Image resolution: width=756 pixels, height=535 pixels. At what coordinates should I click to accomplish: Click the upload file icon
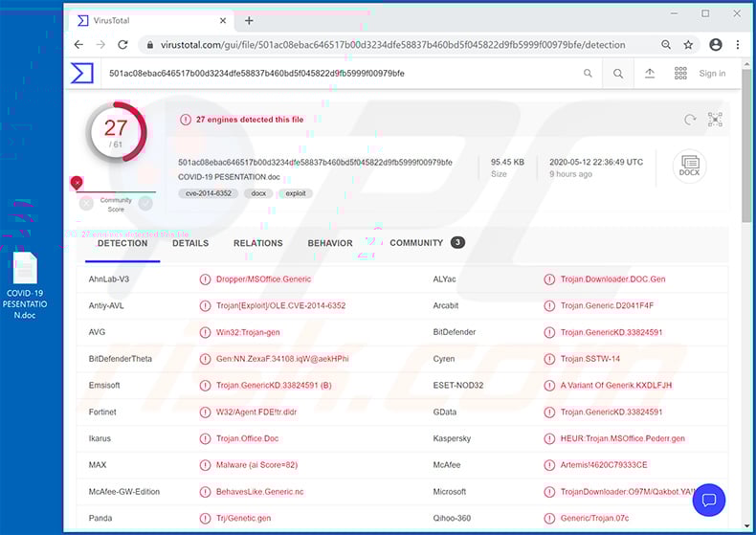(650, 74)
